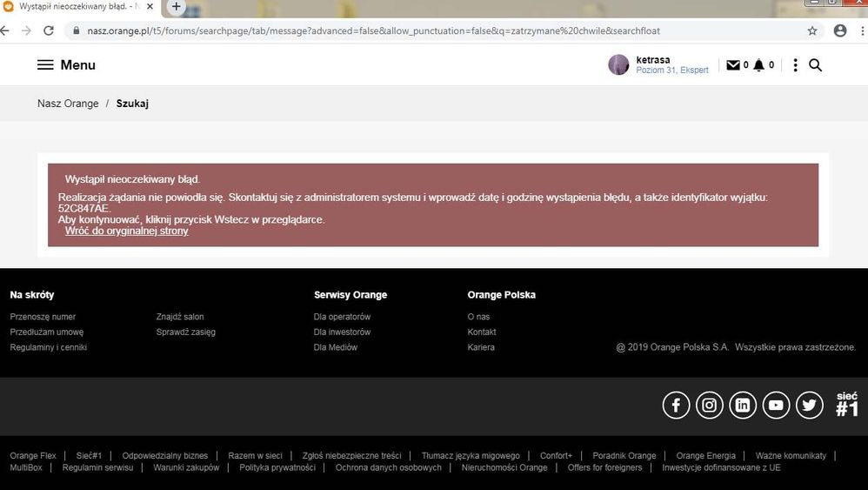Click the ketrasa user avatar
The width and height of the screenshot is (868, 490).
point(618,64)
